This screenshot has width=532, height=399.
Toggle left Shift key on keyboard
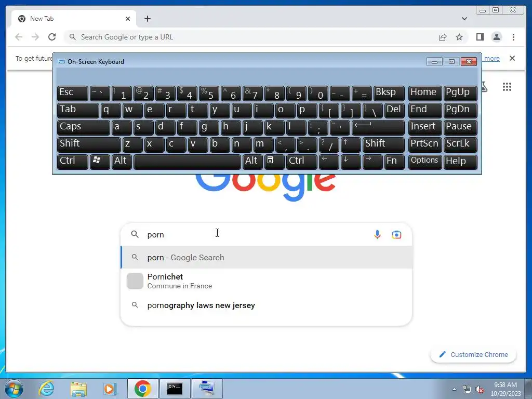(x=89, y=144)
